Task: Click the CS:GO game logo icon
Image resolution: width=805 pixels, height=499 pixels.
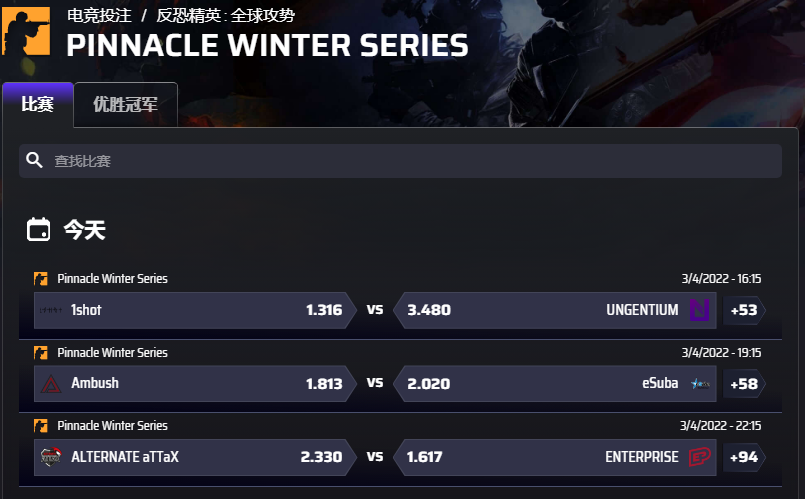Action: (25, 31)
